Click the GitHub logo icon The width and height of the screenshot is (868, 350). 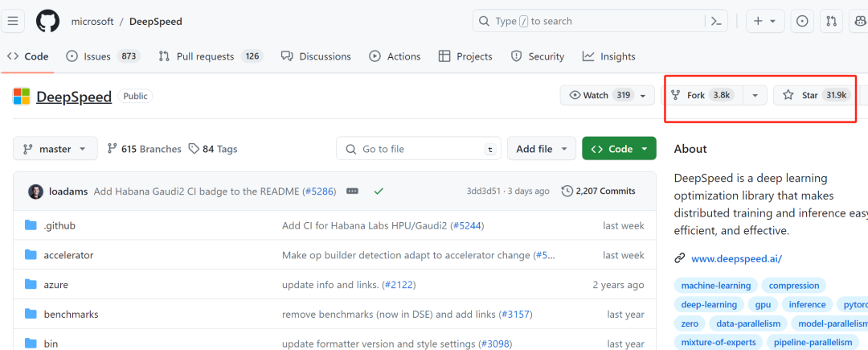[47, 21]
